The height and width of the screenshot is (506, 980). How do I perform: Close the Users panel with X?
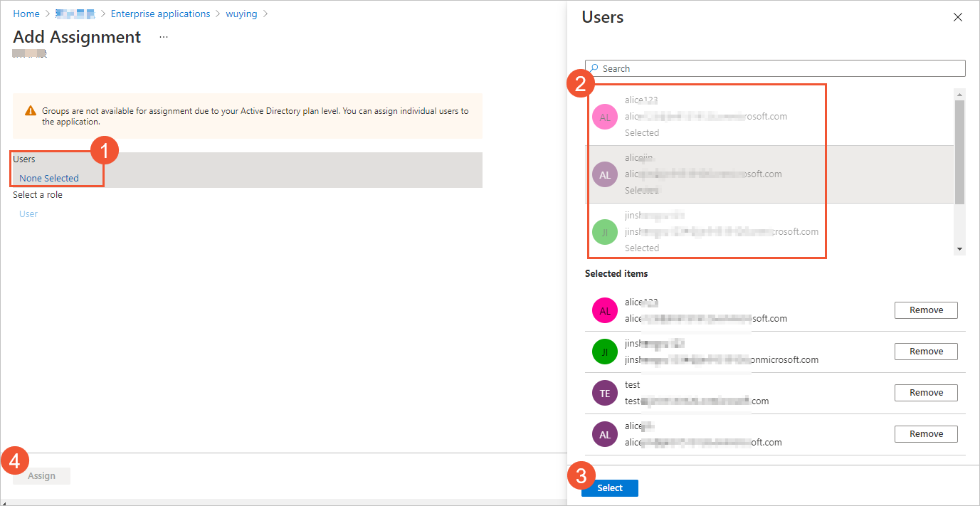(957, 18)
